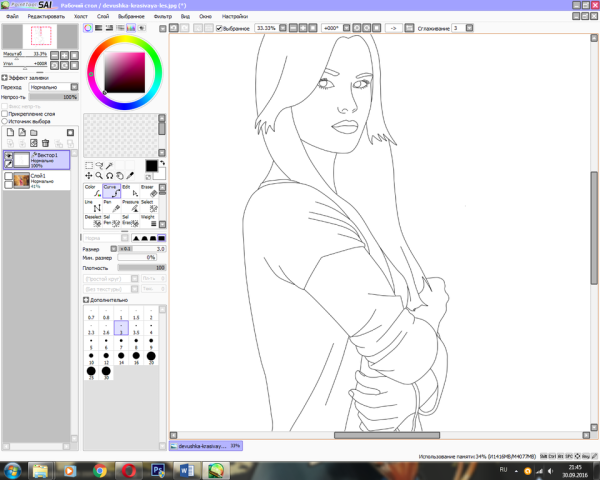
Task: Open the Переход blending mode dropdown
Action: coord(52,87)
